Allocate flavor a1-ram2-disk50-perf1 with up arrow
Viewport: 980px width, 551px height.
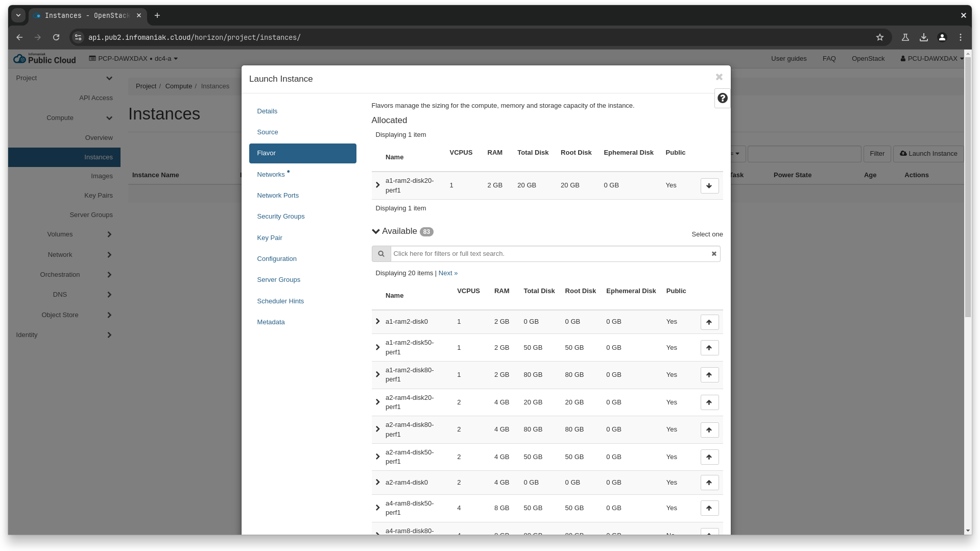pos(709,348)
